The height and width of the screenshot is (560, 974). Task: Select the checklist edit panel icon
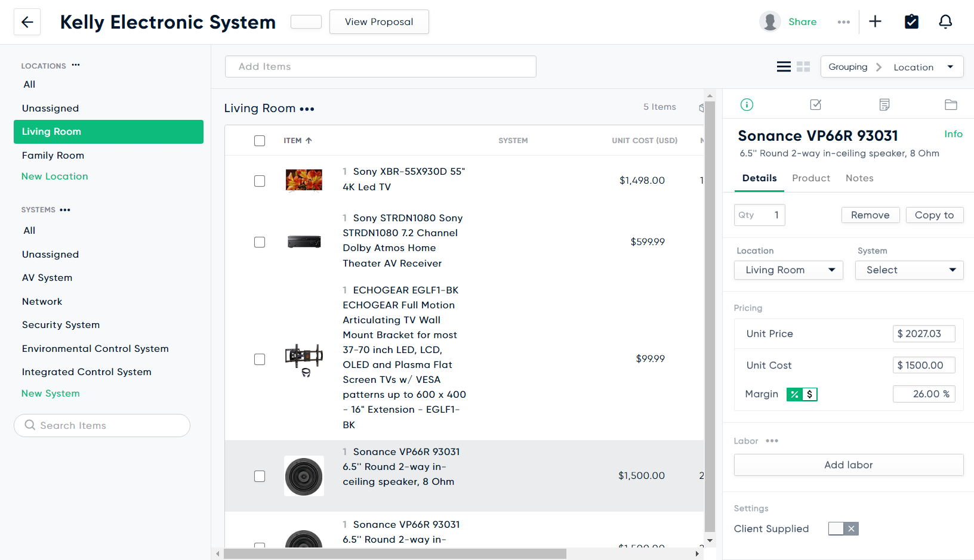815,105
